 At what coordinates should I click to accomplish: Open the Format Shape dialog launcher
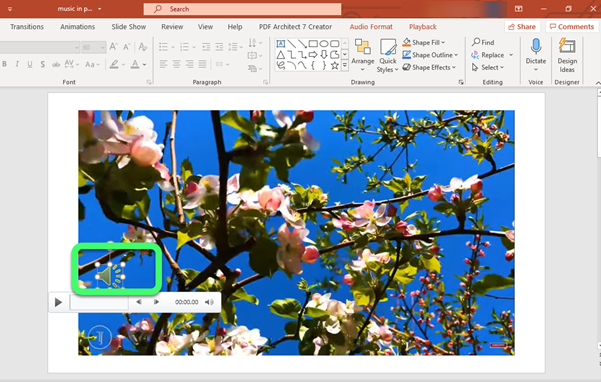click(x=461, y=82)
